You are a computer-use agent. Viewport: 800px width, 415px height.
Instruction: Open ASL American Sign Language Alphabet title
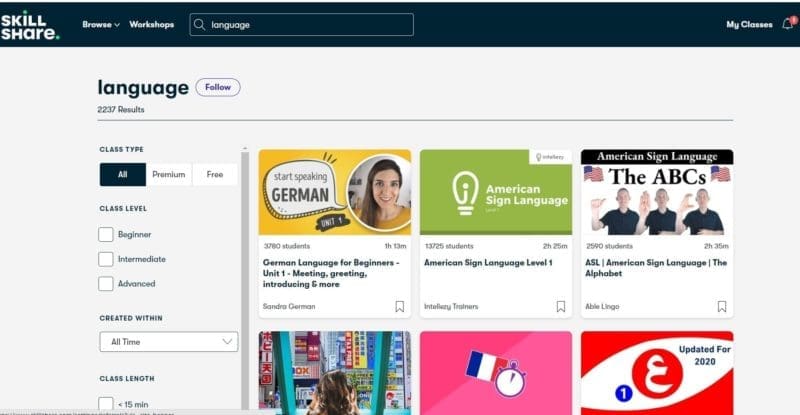(x=656, y=268)
